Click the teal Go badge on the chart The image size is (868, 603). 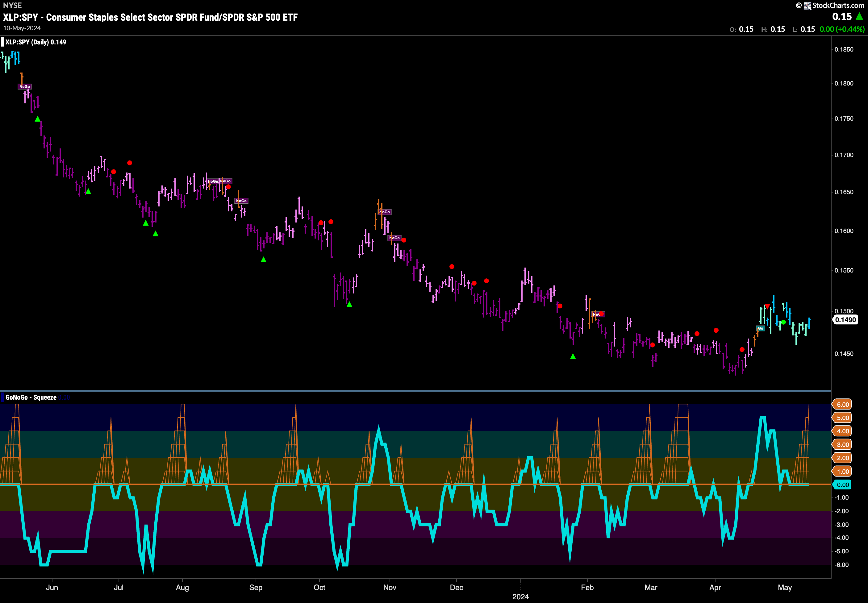pyautogui.click(x=760, y=328)
